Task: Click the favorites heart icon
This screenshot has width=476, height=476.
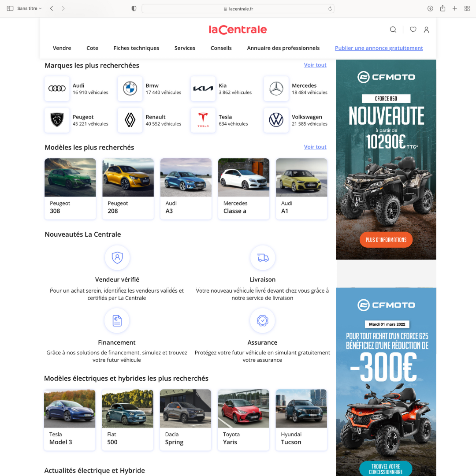Action: coord(413,30)
